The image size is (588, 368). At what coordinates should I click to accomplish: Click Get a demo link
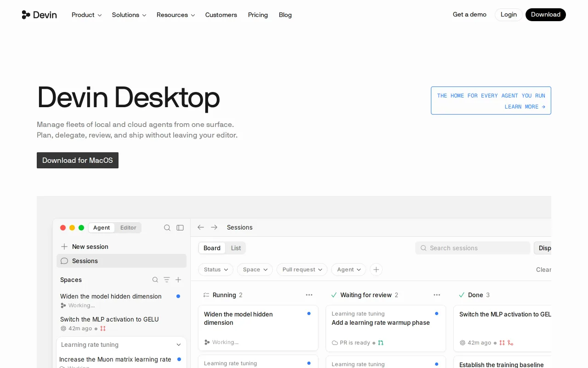[x=469, y=15]
